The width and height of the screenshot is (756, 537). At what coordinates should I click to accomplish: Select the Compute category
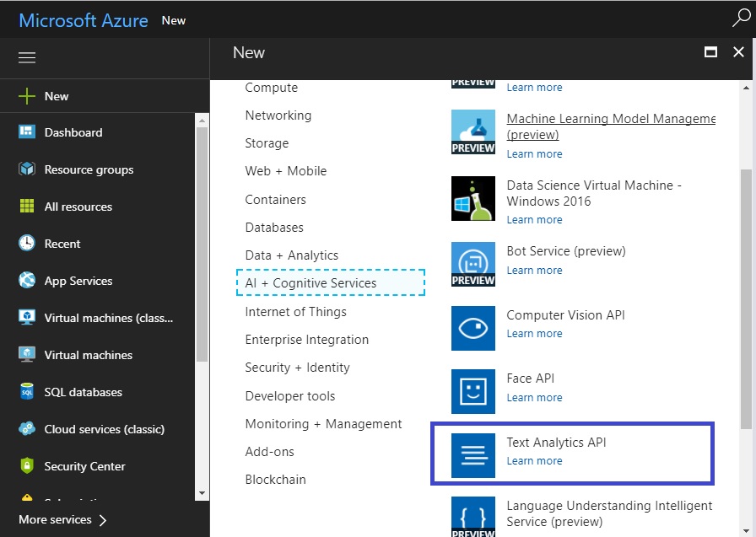(x=272, y=88)
